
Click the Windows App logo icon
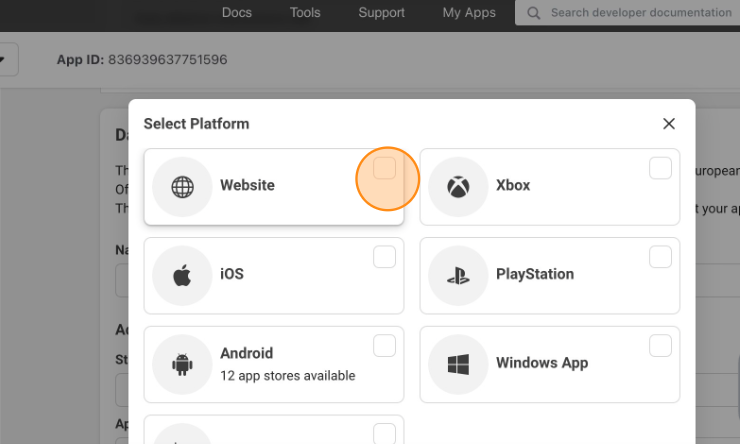[458, 364]
